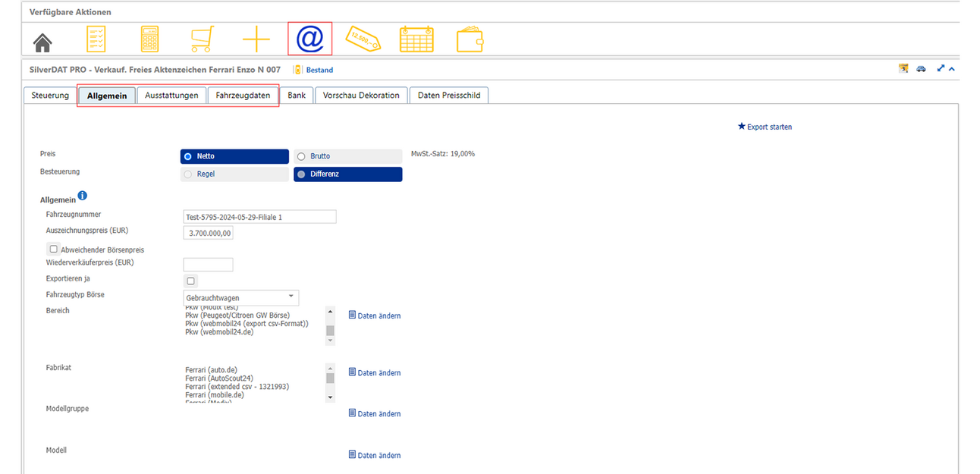Collapse the SilverDAT PRO panel chevron
The width and height of the screenshot is (980, 474).
[952, 69]
